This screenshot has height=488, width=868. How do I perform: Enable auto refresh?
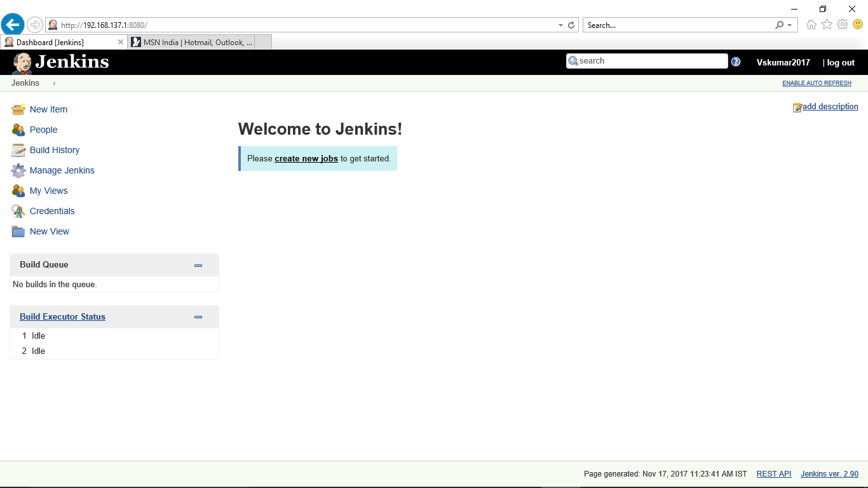click(817, 83)
